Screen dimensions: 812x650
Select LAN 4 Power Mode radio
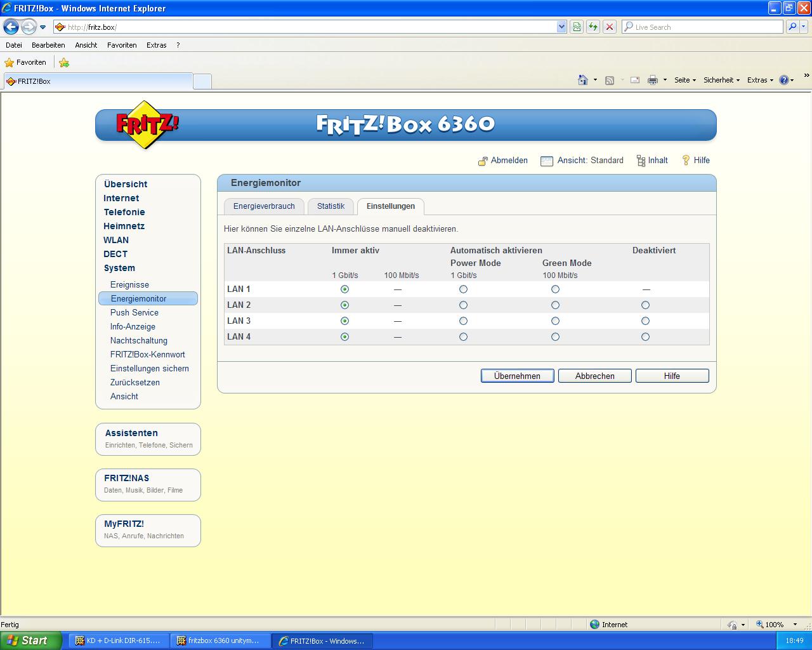[463, 336]
